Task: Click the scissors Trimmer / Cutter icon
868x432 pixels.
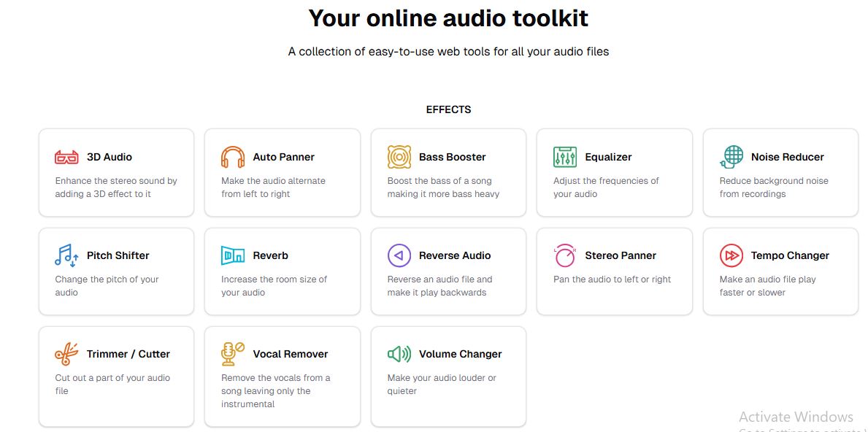Action: [66, 354]
